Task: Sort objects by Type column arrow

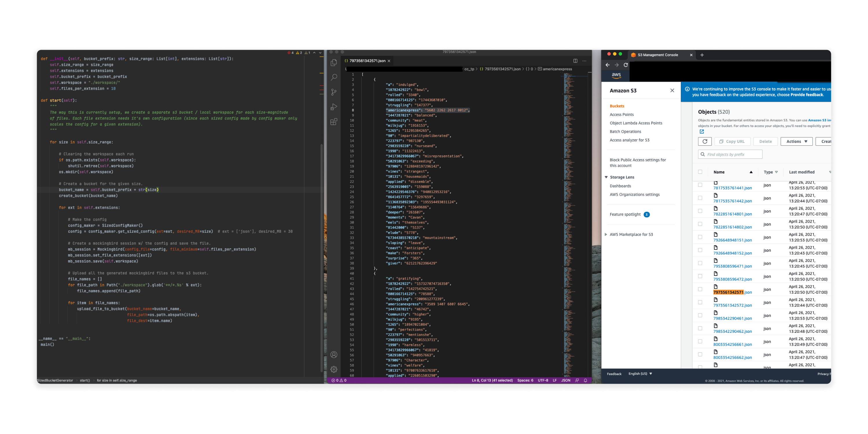Action: coord(776,172)
